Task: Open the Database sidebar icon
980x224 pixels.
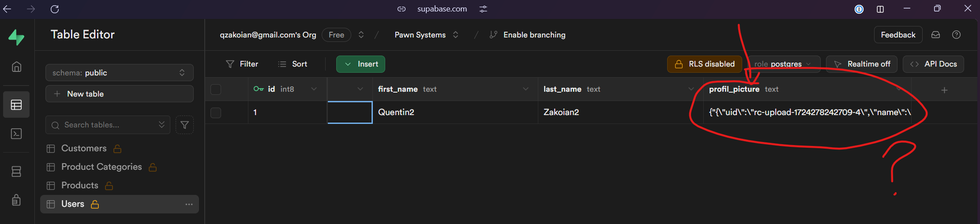Action: click(16, 172)
